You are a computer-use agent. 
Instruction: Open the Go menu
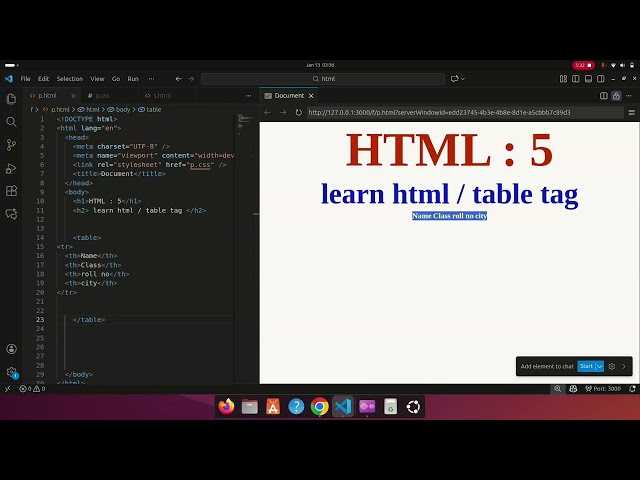click(x=116, y=79)
